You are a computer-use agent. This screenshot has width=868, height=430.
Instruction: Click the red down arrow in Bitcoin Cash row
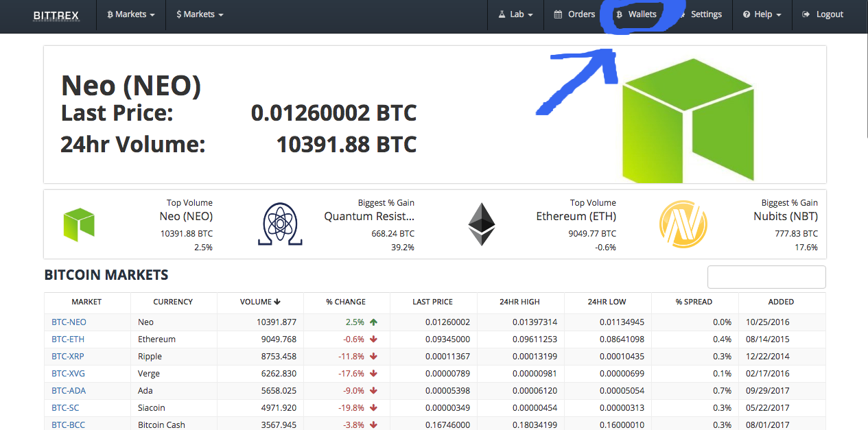[373, 425]
